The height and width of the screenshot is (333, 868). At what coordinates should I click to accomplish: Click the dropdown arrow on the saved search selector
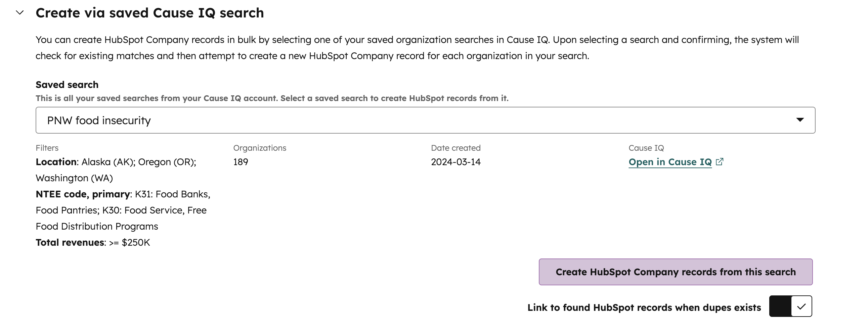(801, 120)
